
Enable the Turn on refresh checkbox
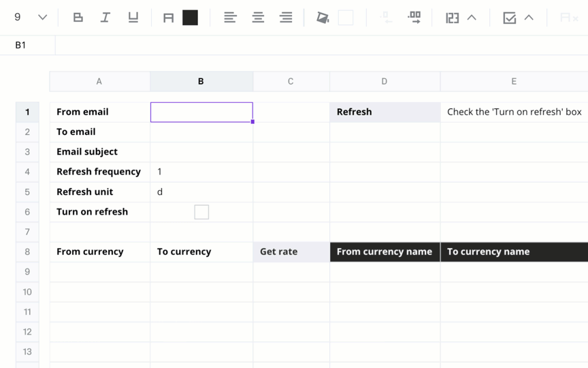201,212
